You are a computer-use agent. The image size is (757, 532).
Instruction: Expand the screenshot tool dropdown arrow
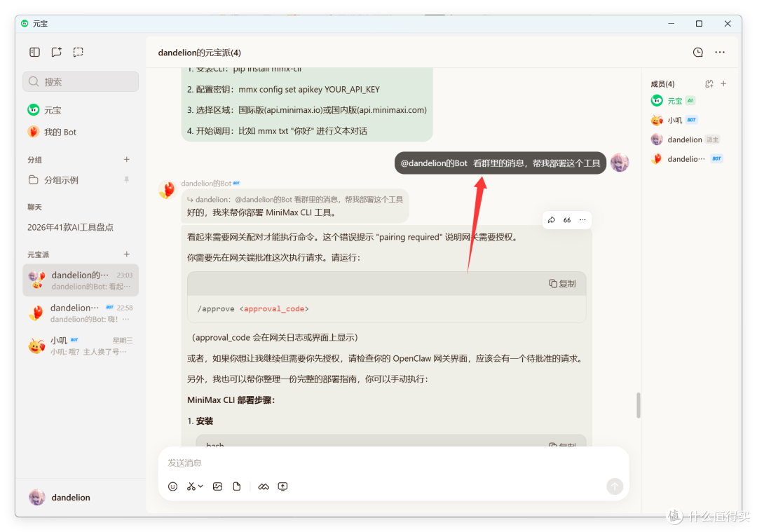click(x=200, y=486)
